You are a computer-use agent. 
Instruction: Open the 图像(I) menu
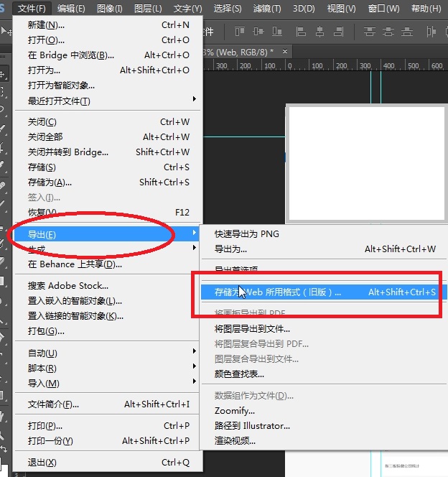(109, 8)
